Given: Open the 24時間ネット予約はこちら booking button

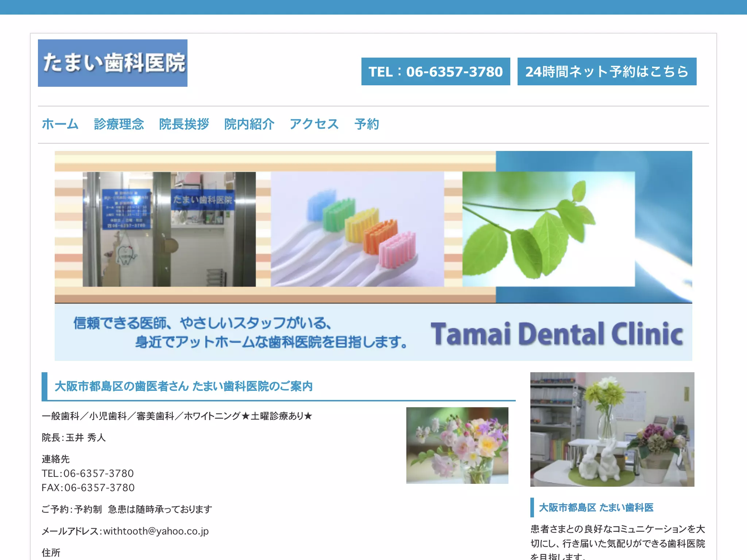Looking at the screenshot, I should pyautogui.click(x=607, y=71).
